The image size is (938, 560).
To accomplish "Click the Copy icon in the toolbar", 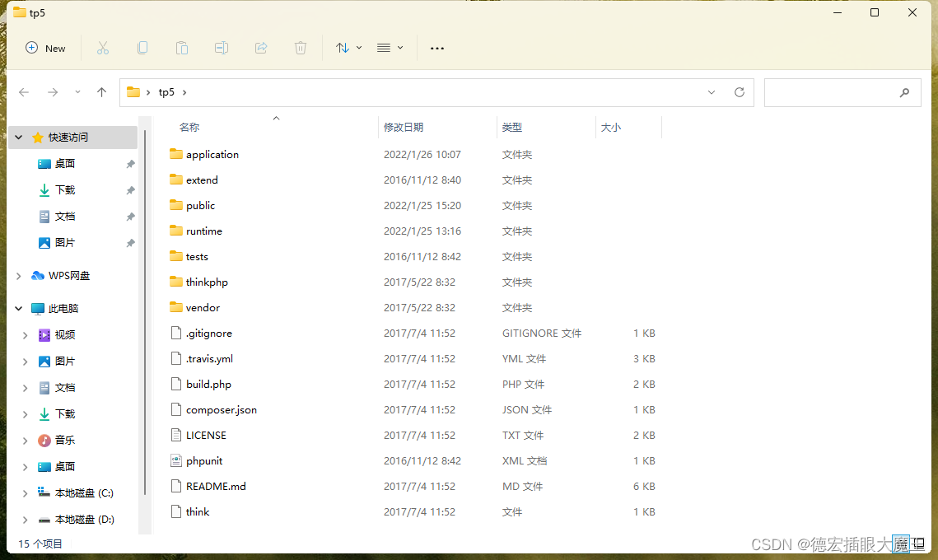I will click(x=142, y=48).
